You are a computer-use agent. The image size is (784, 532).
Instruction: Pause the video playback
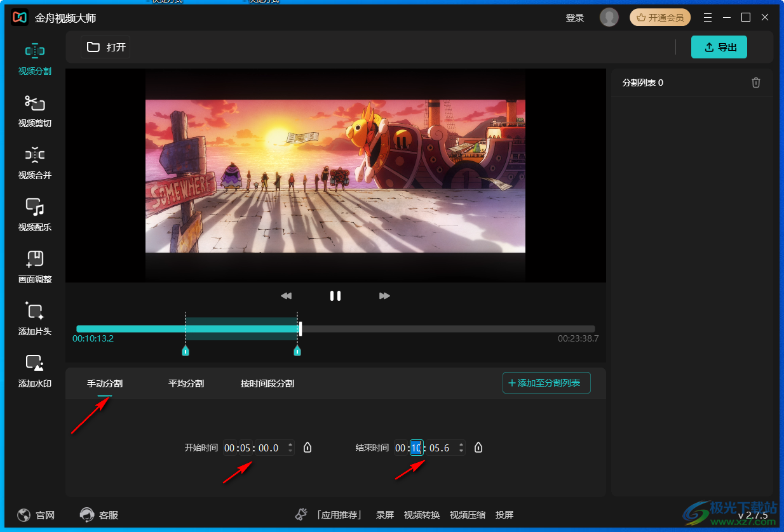[335, 296]
